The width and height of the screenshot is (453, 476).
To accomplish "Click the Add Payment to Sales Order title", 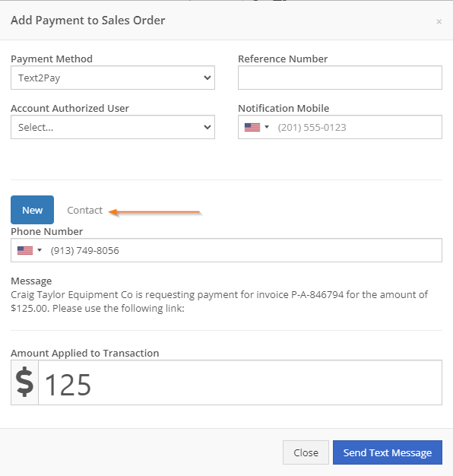I will (x=88, y=21).
